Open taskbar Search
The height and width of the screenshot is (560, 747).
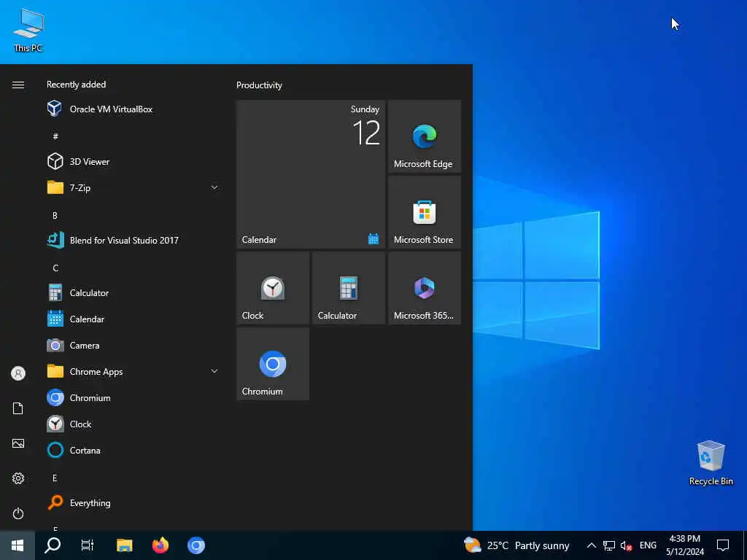click(53, 545)
